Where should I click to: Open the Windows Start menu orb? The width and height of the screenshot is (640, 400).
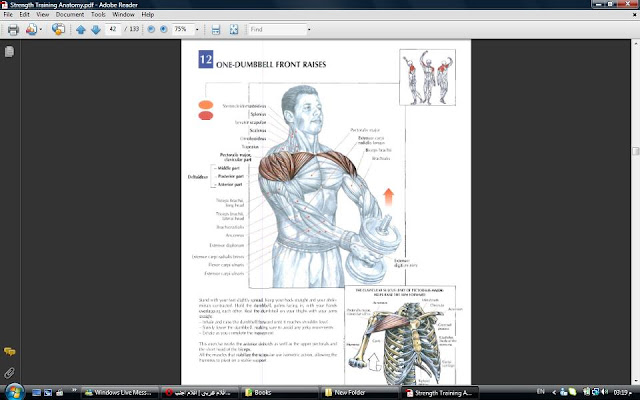coord(14,392)
